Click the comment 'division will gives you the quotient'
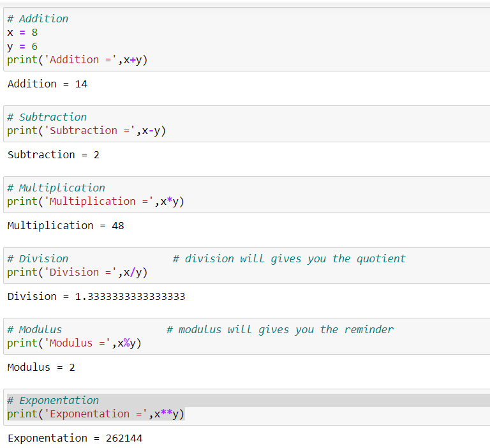The height and width of the screenshot is (448, 490). (x=289, y=259)
